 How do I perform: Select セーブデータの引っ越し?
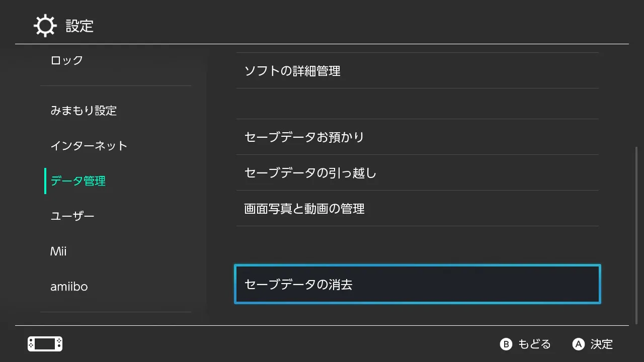[x=310, y=172]
